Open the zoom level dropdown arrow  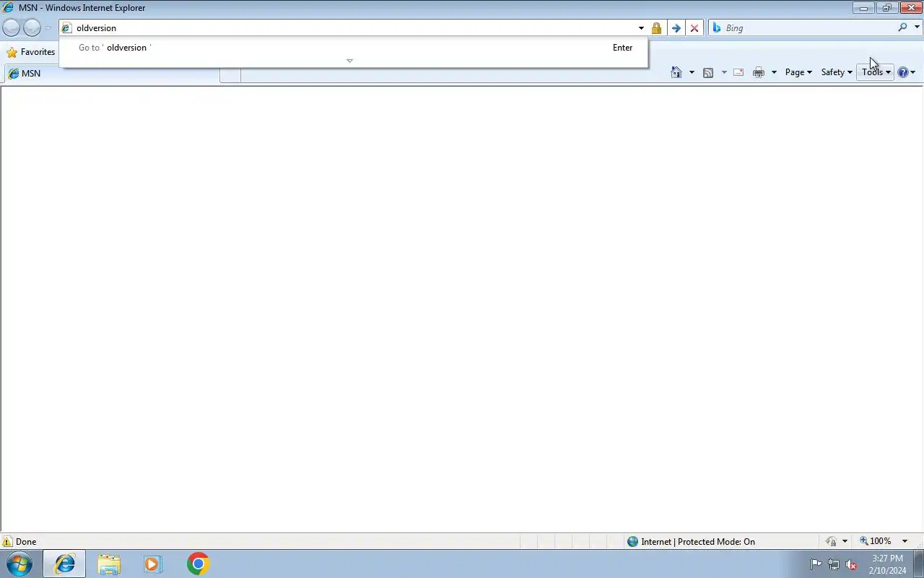[905, 541]
